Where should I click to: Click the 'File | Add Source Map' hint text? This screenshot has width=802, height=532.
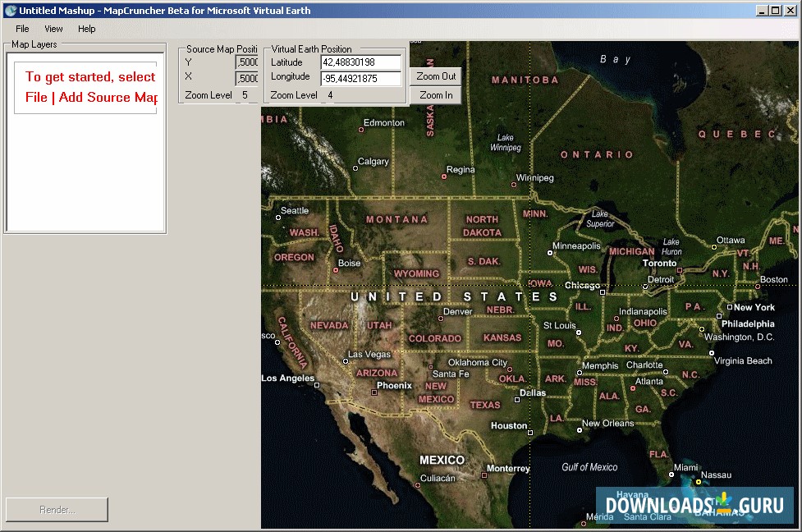point(92,97)
